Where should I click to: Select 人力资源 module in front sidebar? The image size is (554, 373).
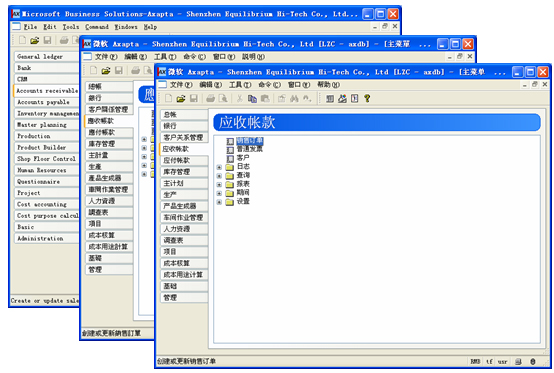click(x=184, y=229)
